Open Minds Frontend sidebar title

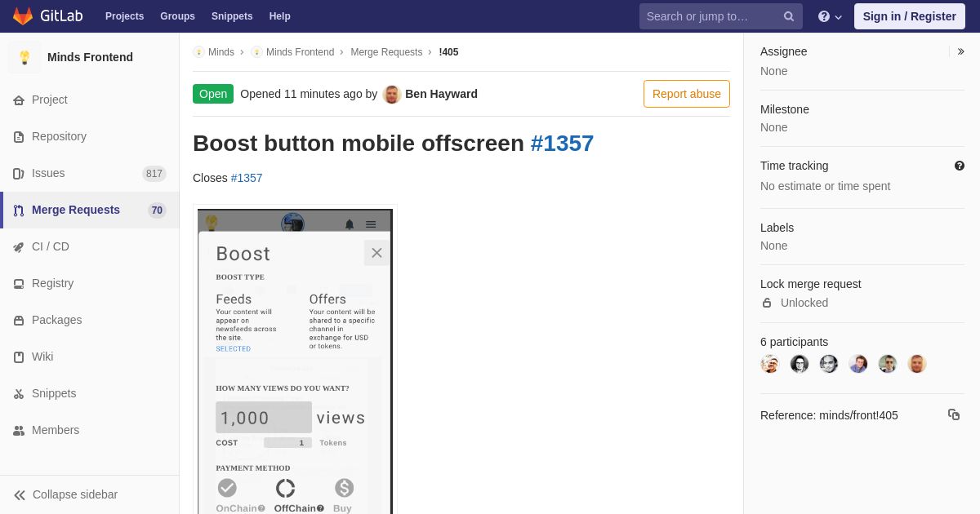pyautogui.click(x=90, y=57)
